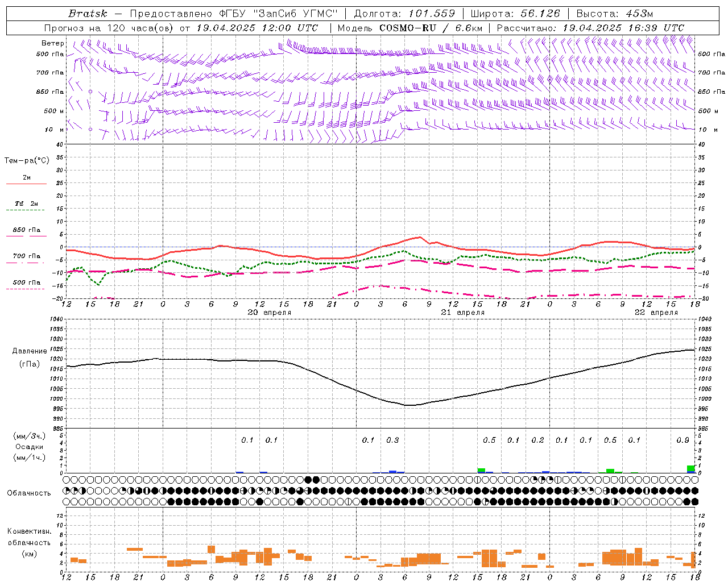
Task: Click the Осадки precipitation label
Action: [x=30, y=447]
